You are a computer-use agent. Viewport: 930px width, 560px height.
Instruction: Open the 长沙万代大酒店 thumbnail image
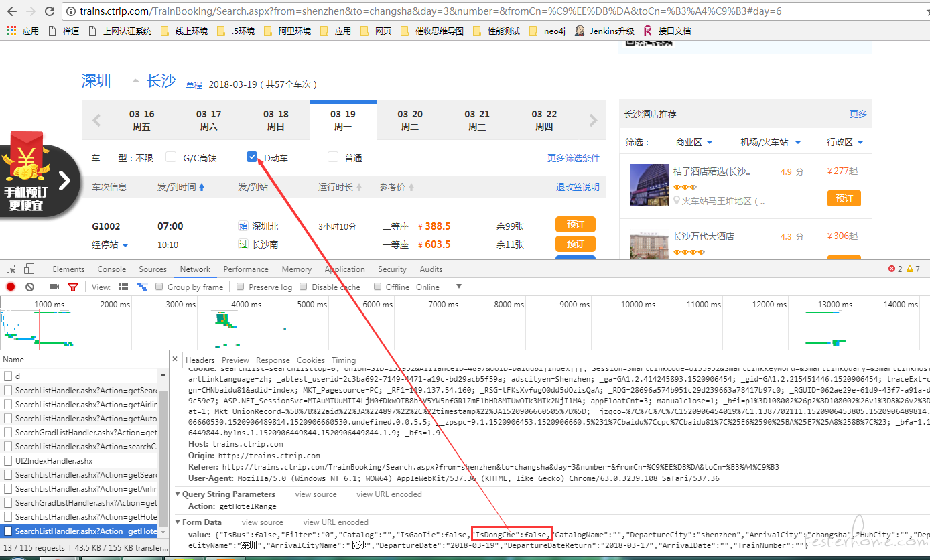click(649, 245)
